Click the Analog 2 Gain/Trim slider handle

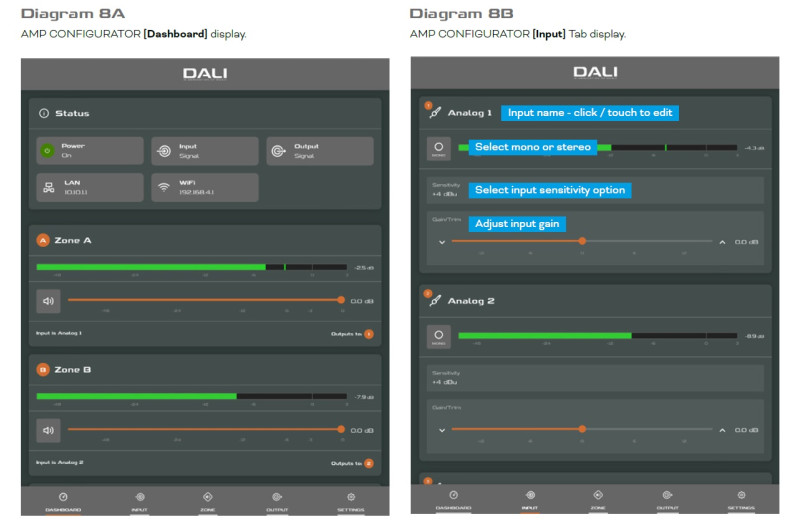[x=582, y=429]
